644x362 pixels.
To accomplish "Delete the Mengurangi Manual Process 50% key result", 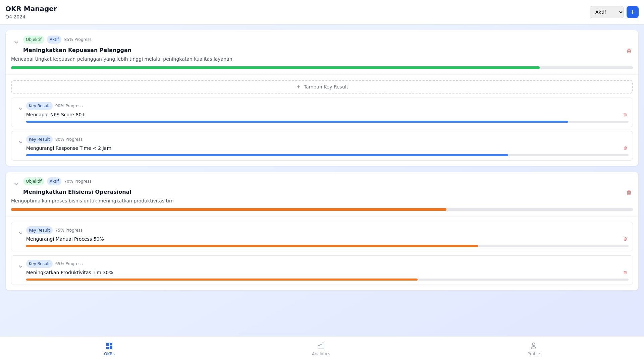I will (625, 239).
